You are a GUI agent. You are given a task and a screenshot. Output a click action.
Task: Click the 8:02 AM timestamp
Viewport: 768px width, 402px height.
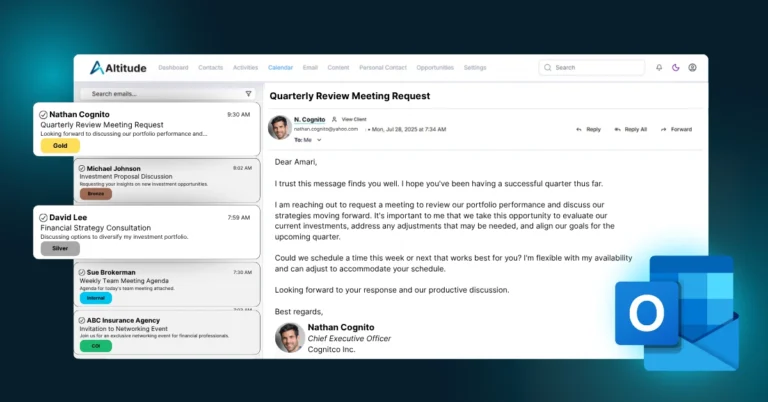tap(242, 168)
